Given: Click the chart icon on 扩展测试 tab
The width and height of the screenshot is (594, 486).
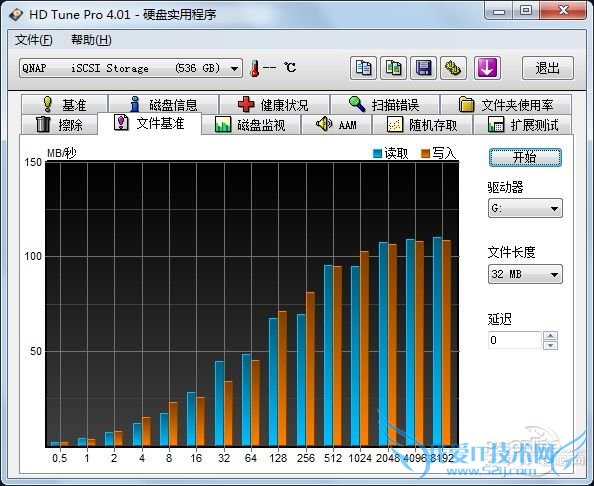Looking at the screenshot, I should tap(496, 124).
